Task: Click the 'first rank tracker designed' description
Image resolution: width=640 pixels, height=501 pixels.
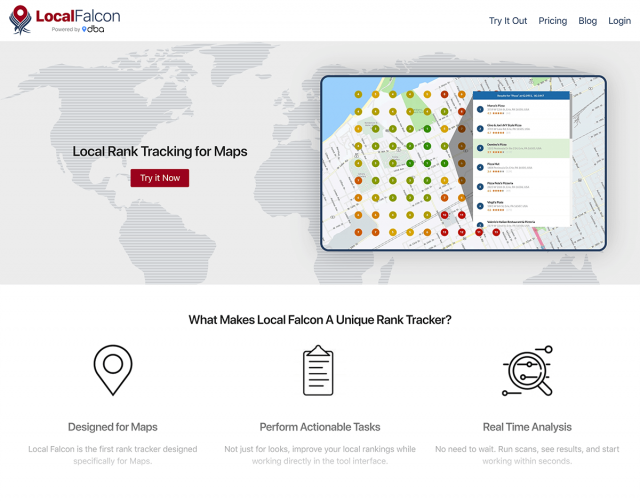Action: pos(113,455)
